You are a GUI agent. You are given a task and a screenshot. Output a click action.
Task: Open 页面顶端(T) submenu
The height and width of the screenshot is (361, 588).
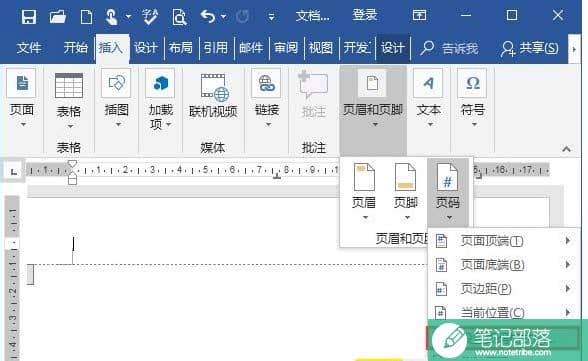[x=503, y=241]
